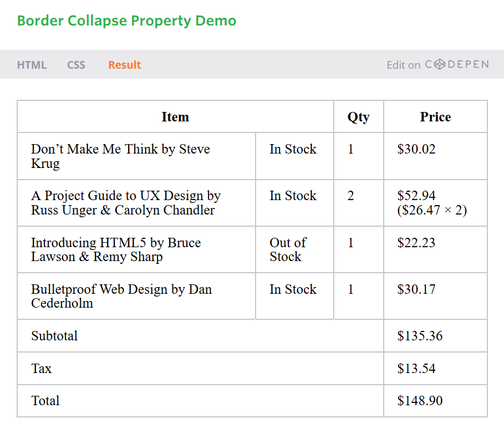Screen dimensions: 504x444
Task: Click Bulletproof Web Design book cell
Action: 121,296
